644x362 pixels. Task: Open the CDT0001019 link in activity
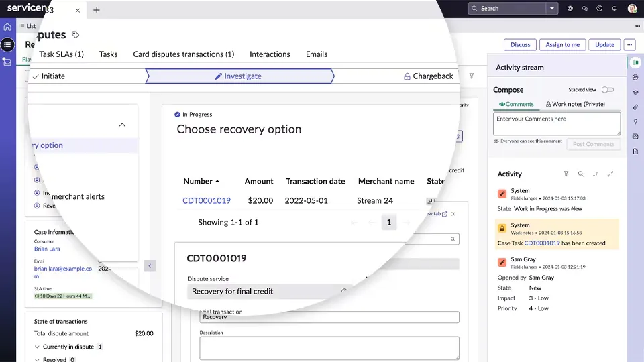point(542,243)
